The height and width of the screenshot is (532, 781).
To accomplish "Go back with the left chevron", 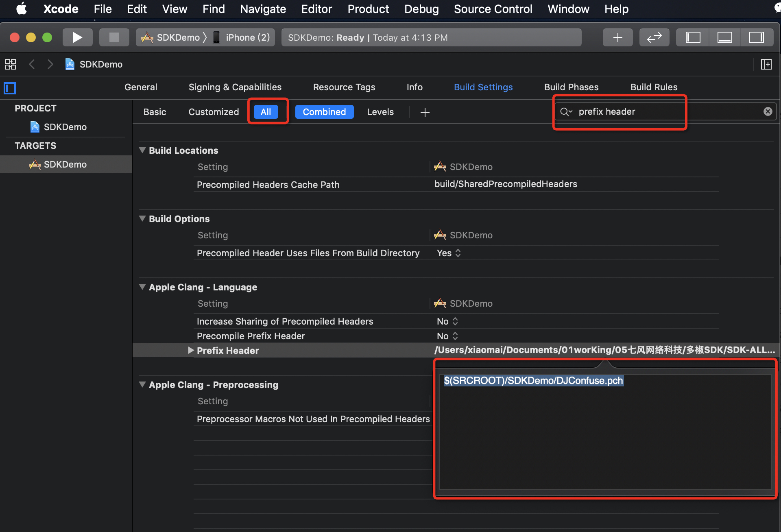I will click(32, 64).
